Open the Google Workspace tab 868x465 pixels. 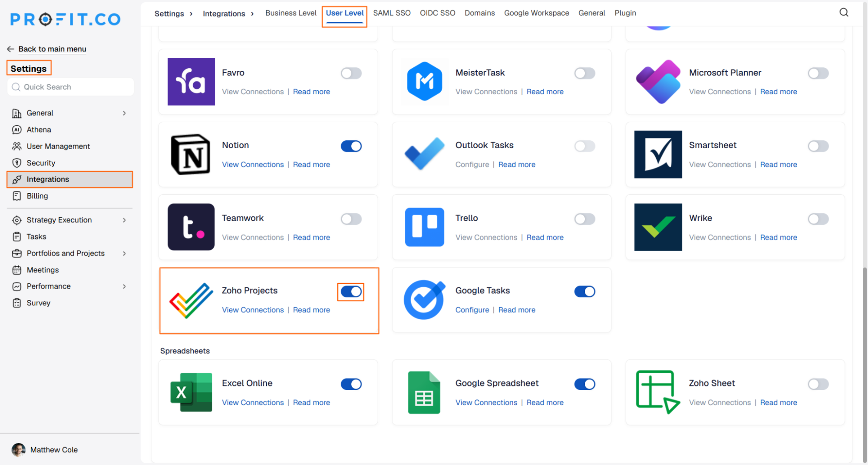(536, 13)
